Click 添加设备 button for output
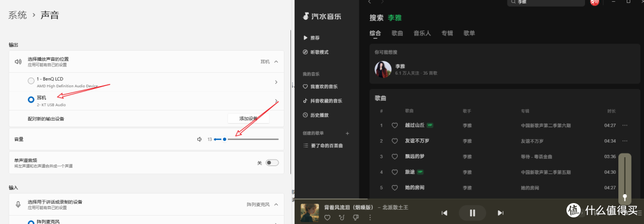Viewport: 644px width, 224px height. point(249,119)
